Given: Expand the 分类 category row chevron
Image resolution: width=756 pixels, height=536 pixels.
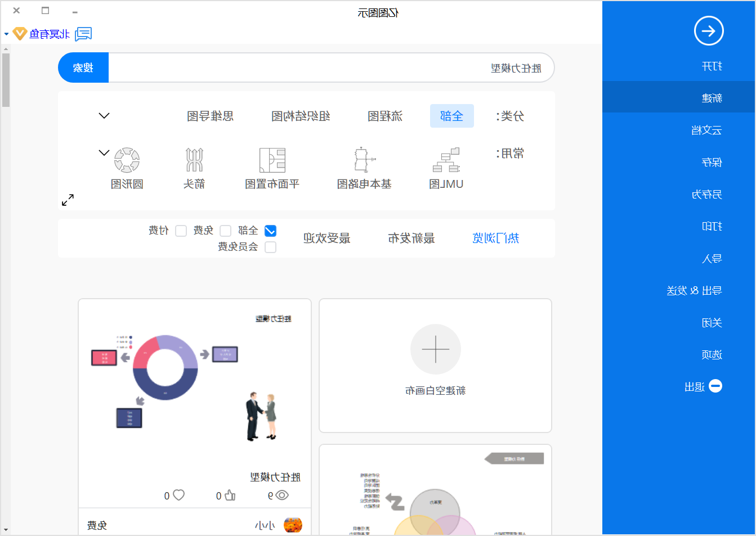Looking at the screenshot, I should point(104,116).
